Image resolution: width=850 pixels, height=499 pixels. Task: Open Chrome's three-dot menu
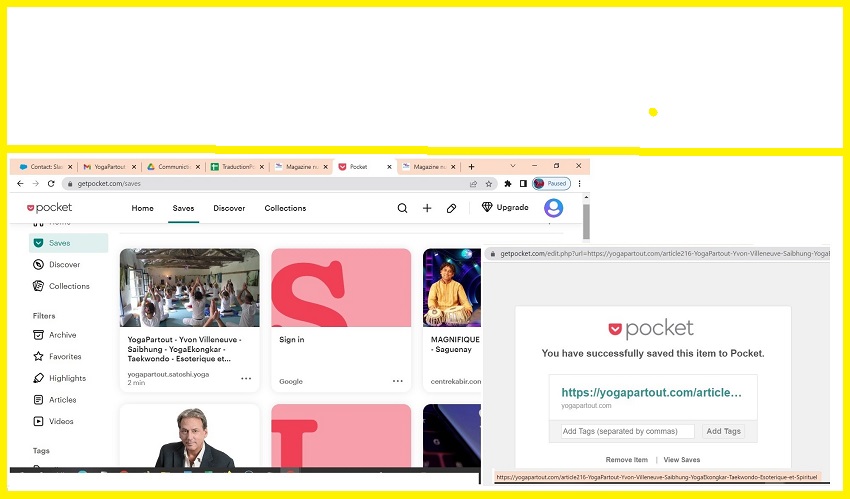coord(580,184)
